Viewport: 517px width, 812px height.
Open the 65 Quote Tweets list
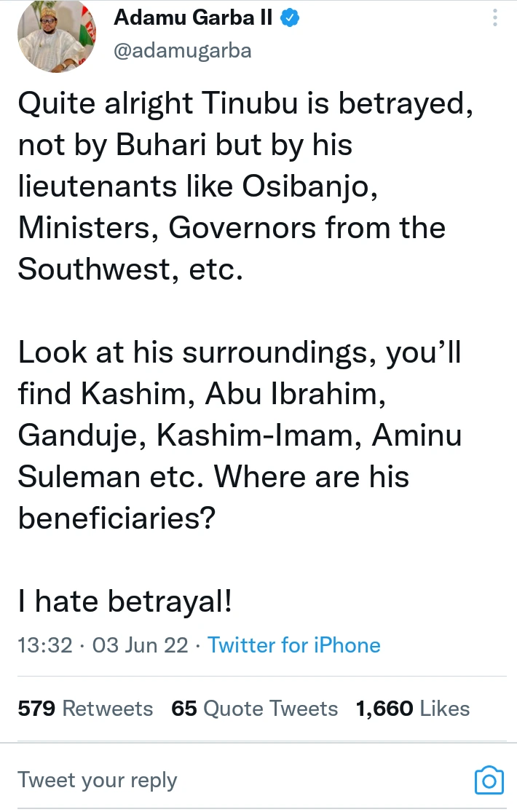255,708
